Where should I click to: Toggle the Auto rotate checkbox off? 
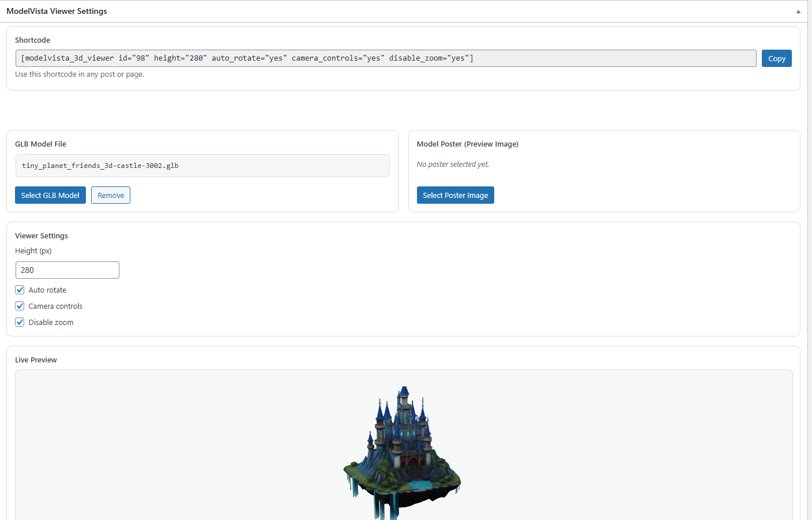tap(20, 290)
